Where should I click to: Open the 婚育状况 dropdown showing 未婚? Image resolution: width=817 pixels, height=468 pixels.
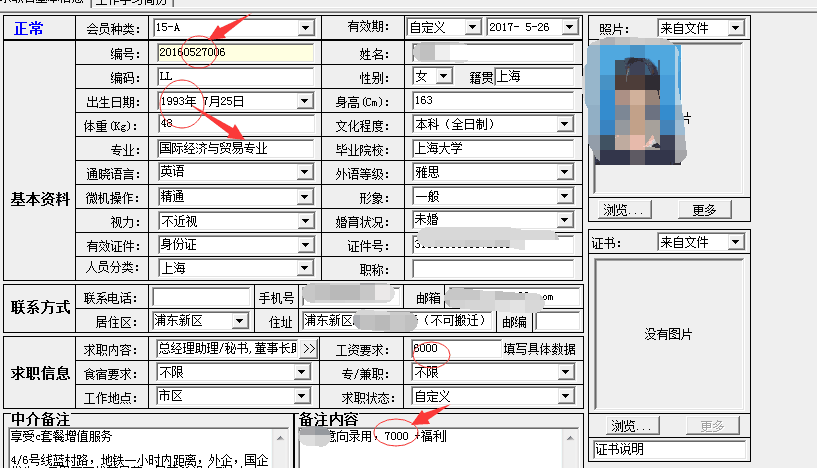565,220
